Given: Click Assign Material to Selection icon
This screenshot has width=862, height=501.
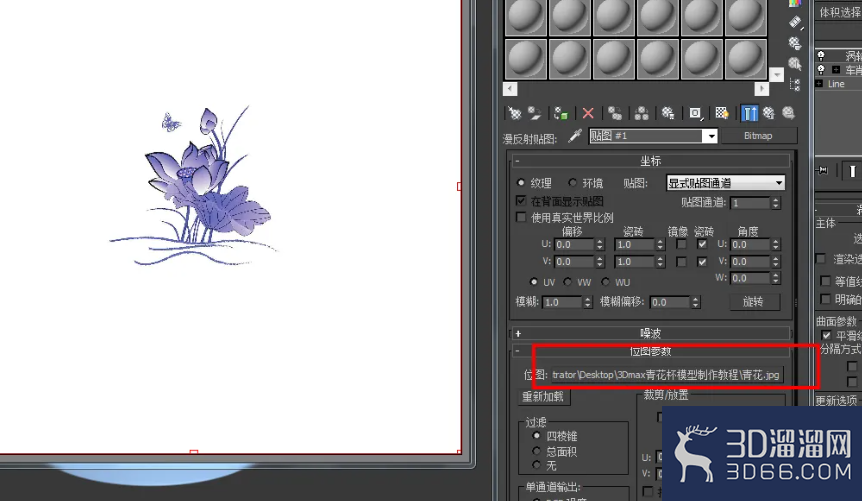Looking at the screenshot, I should click(561, 113).
